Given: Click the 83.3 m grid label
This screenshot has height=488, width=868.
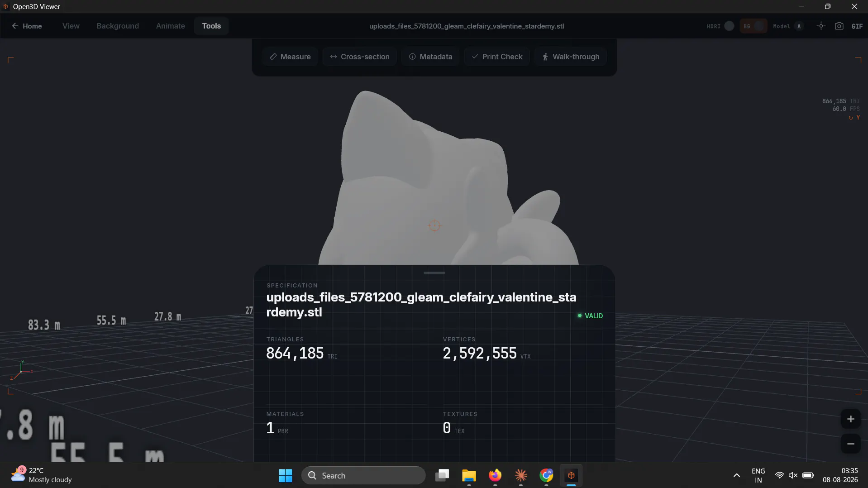Looking at the screenshot, I should coord(44,325).
